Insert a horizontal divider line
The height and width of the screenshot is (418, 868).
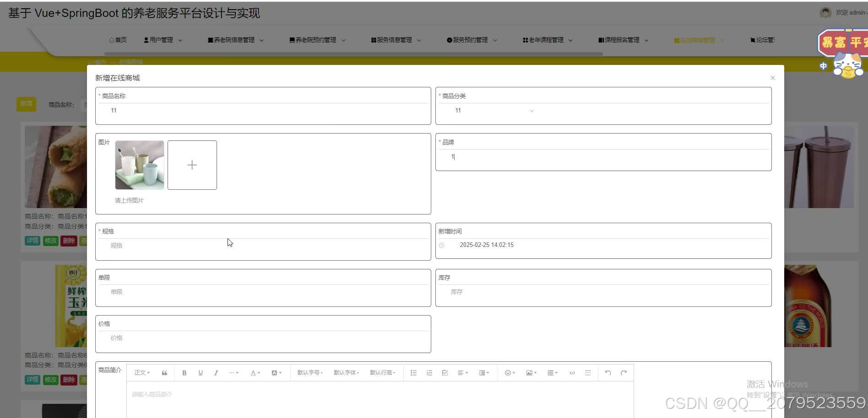coord(588,373)
